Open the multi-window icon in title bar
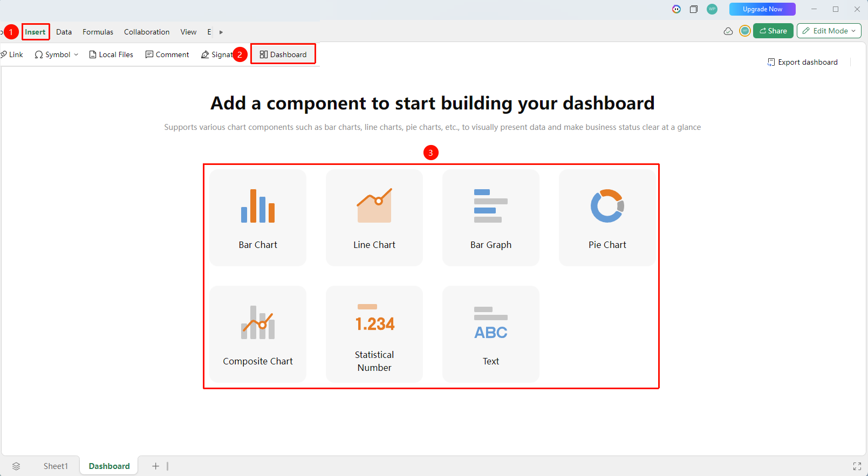868x476 pixels. pyautogui.click(x=694, y=9)
